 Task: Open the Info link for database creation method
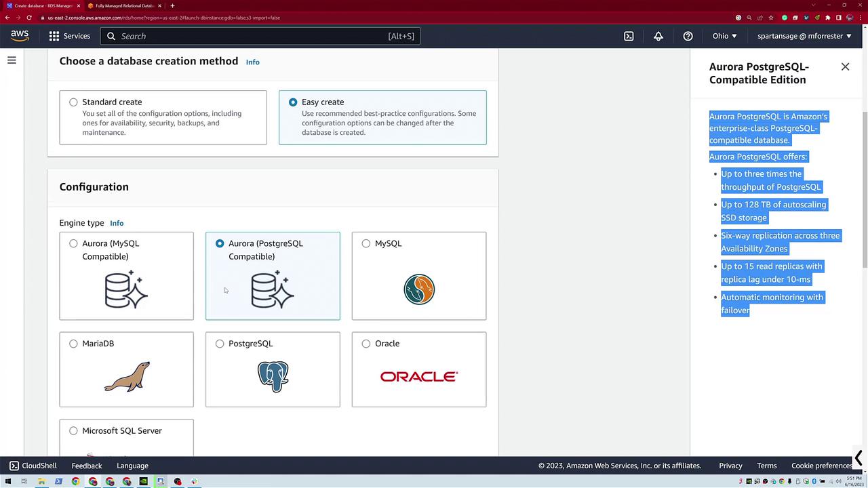(252, 62)
